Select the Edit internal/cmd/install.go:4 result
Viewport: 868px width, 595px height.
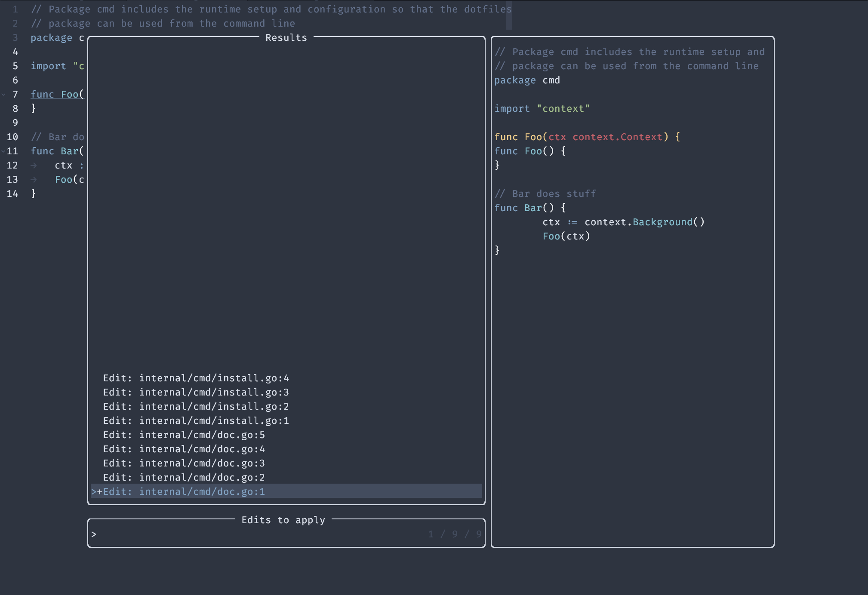coord(196,378)
